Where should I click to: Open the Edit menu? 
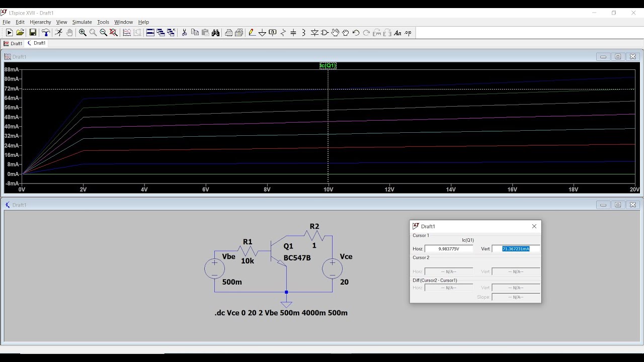[20, 22]
